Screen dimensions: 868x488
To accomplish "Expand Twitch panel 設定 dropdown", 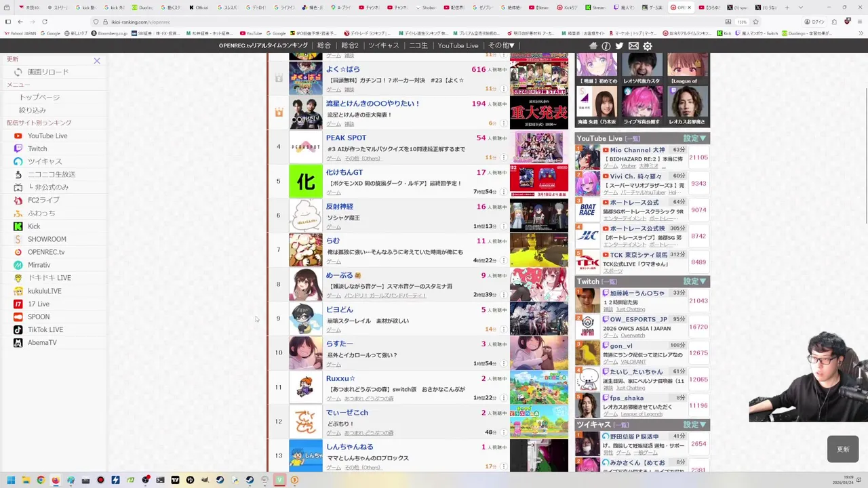I will (x=694, y=281).
